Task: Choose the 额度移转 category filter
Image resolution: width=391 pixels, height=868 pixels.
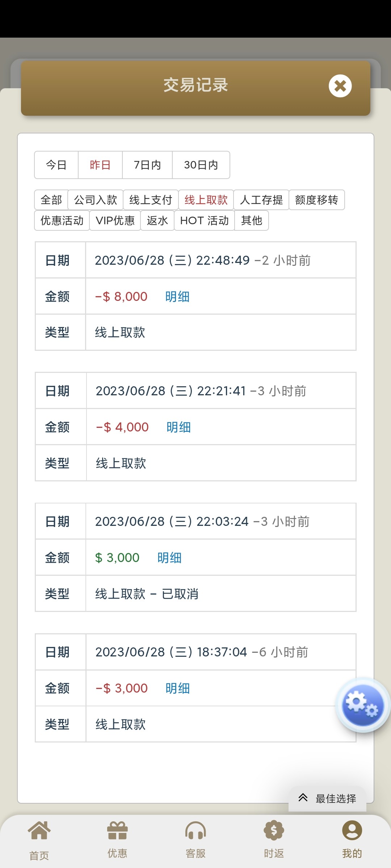Action: [x=316, y=200]
